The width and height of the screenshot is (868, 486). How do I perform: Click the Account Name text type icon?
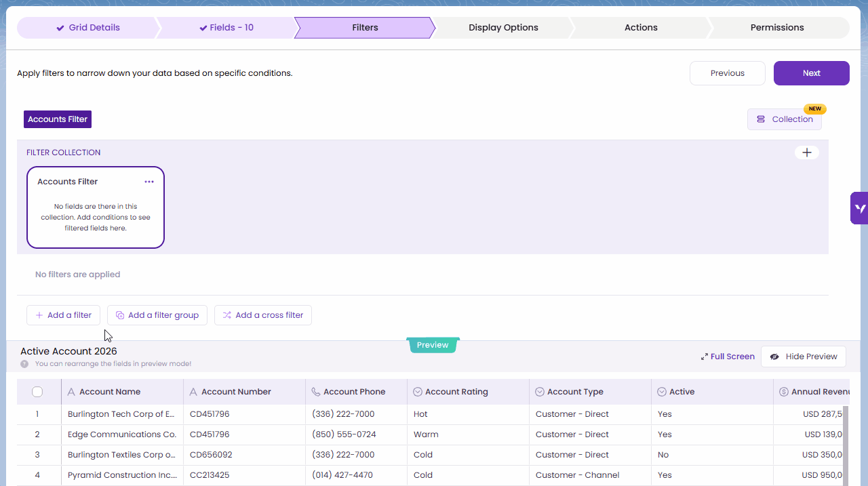71,392
